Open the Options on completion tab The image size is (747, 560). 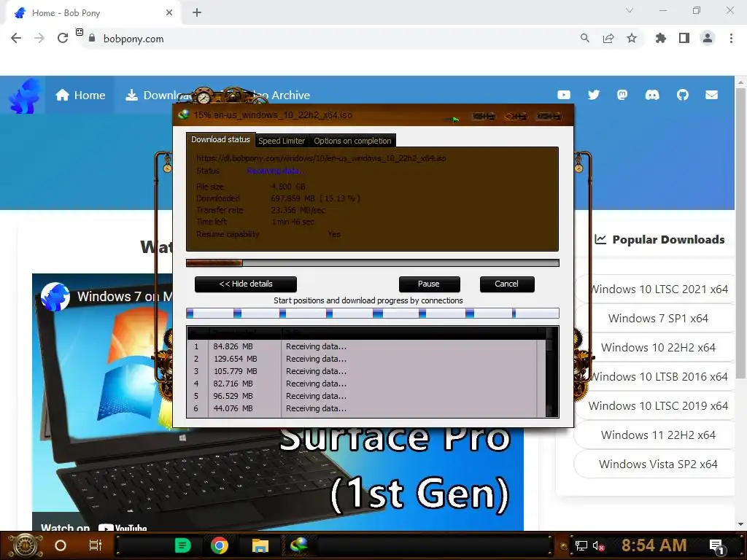click(352, 141)
